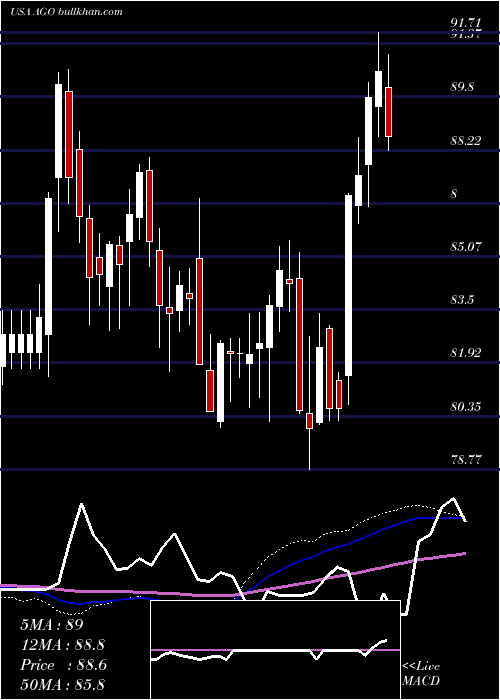Click the '50MA : 85.8' indicator readout
The image size is (500, 700).
(x=62, y=685)
